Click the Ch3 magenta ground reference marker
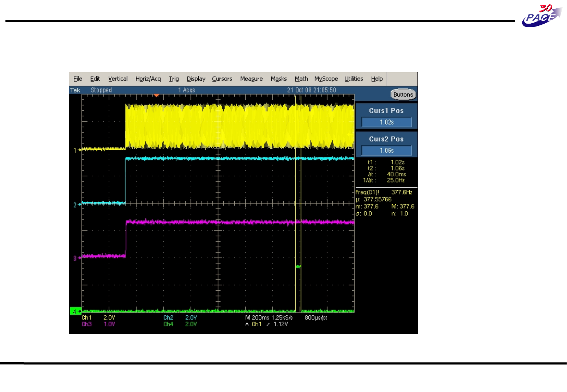567x392 pixels. click(76, 258)
